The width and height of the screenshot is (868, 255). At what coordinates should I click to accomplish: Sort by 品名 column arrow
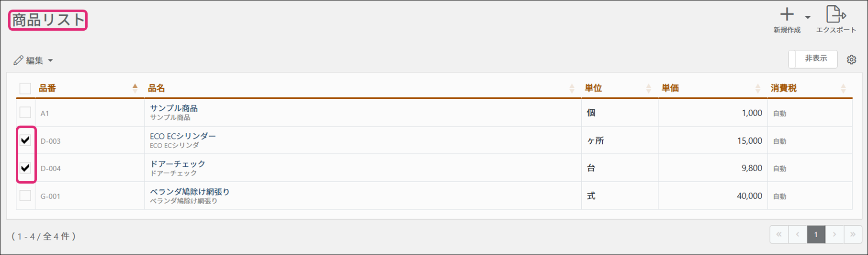tap(572, 88)
